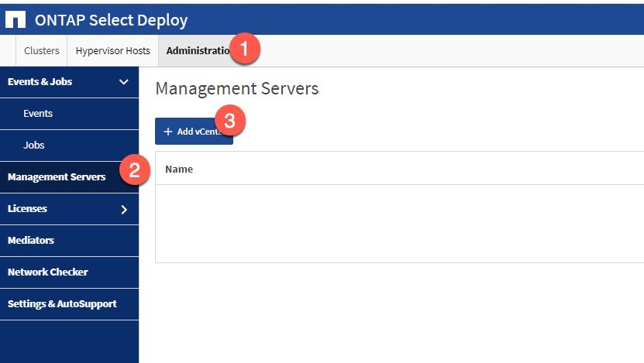Click the red number 3 badge
The width and height of the screenshot is (644, 363).
229,121
